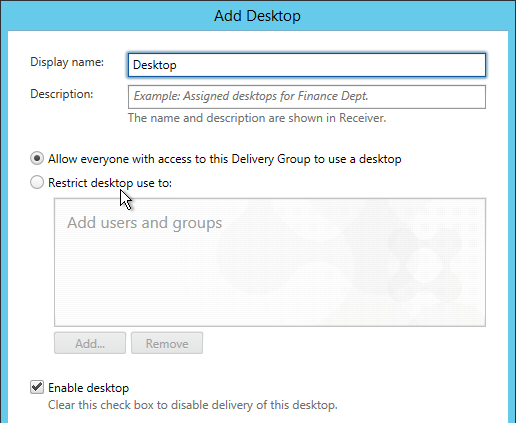Click the Description: label
The image size is (516, 423).
coord(62,94)
